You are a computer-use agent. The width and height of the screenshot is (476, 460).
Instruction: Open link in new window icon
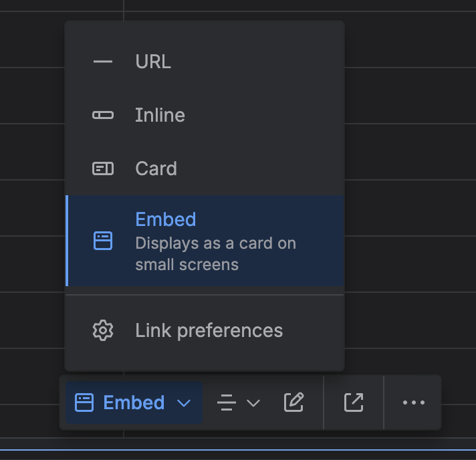pos(354,402)
